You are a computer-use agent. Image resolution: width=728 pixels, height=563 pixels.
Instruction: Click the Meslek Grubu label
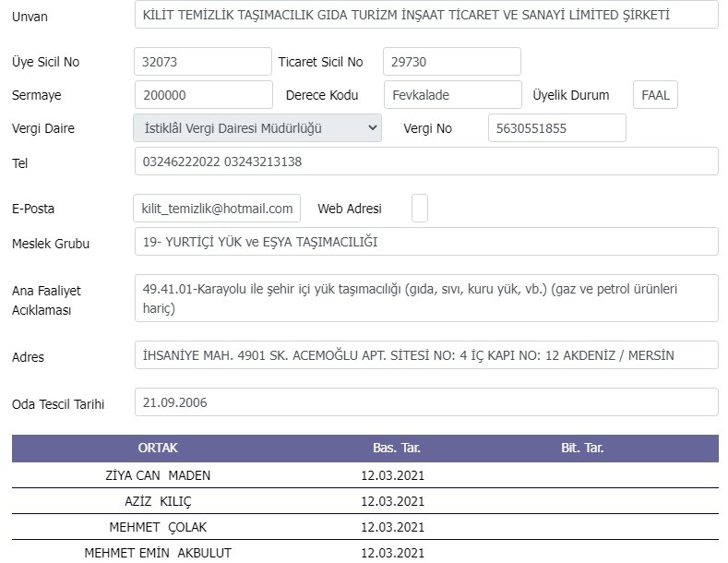pos(51,244)
